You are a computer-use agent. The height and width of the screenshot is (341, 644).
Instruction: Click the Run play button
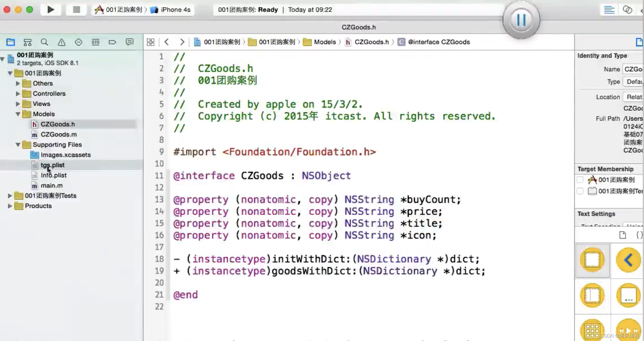(51, 10)
